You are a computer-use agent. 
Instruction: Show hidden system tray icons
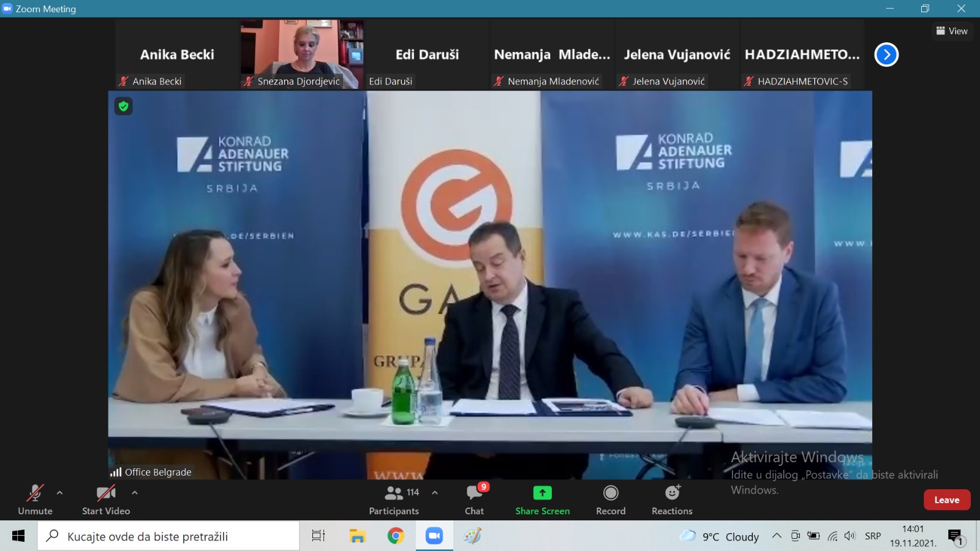pos(777,536)
